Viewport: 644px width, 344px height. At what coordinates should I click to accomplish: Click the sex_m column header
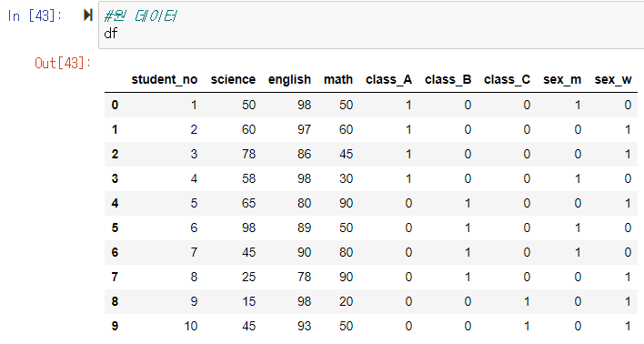click(x=562, y=80)
